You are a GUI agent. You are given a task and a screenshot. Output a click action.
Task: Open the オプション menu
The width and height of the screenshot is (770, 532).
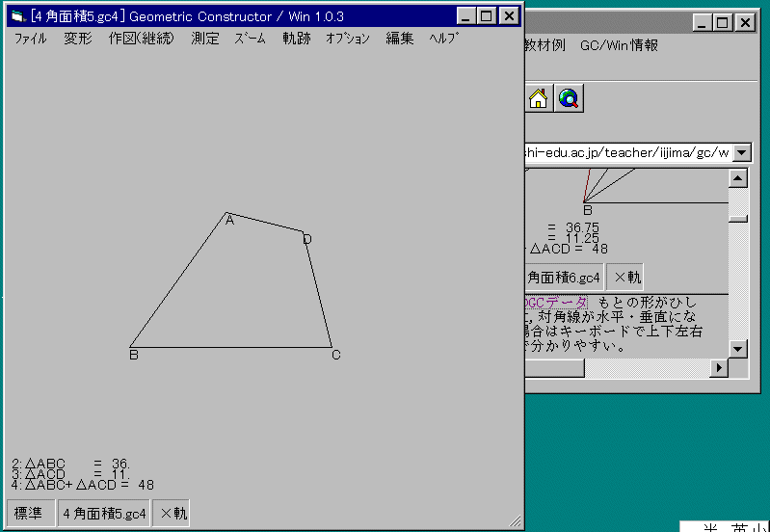[x=348, y=39]
